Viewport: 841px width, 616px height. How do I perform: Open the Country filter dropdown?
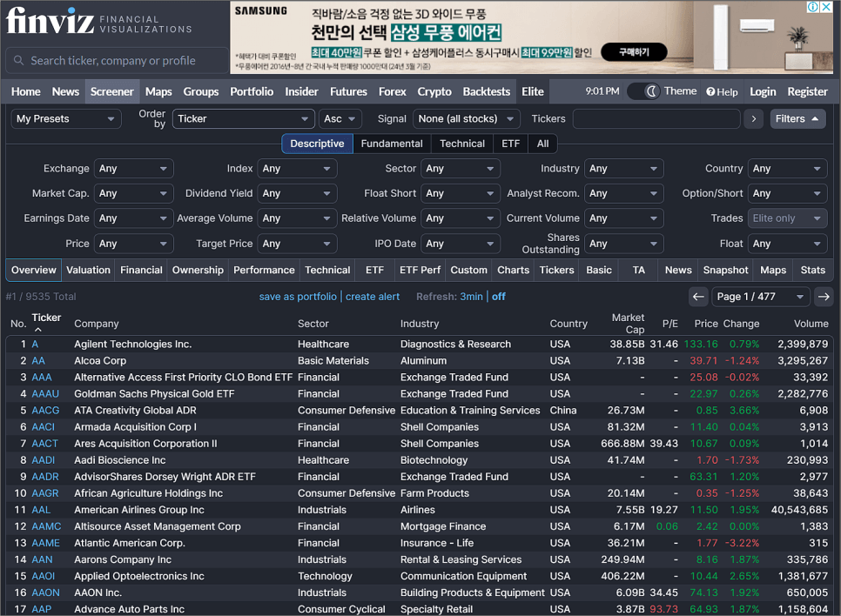pos(787,168)
